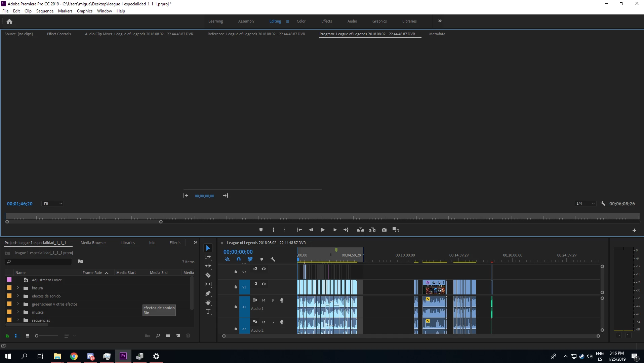
Task: Step back one frame in Program monitor
Action: pos(311,230)
